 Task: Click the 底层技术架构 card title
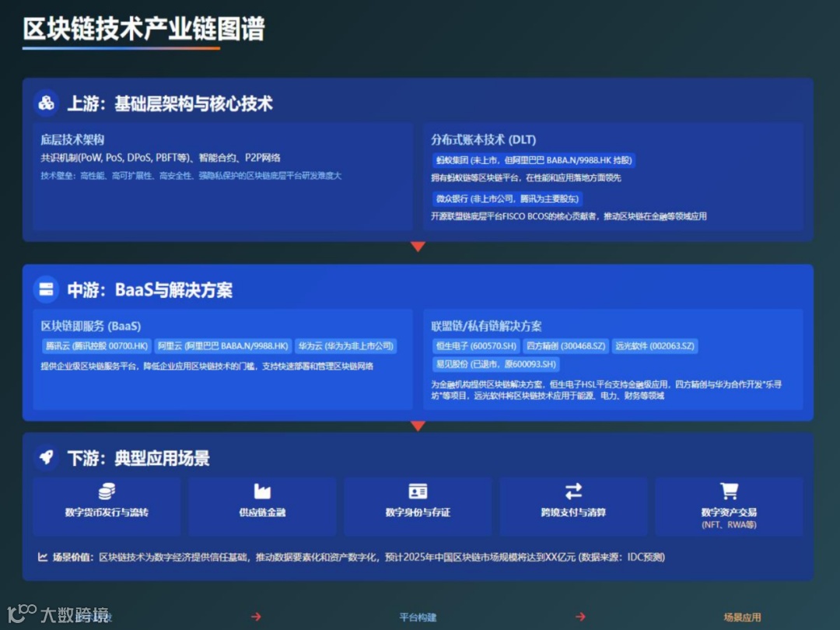(x=72, y=140)
